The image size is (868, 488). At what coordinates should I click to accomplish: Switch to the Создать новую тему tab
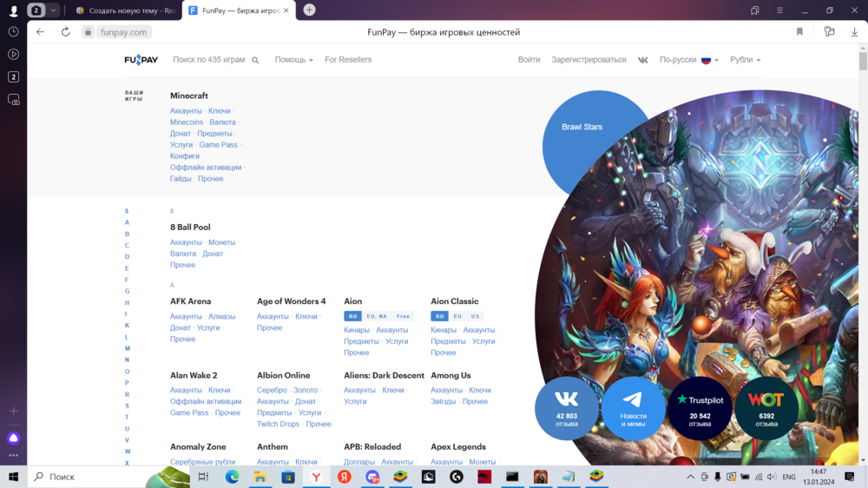pos(126,10)
